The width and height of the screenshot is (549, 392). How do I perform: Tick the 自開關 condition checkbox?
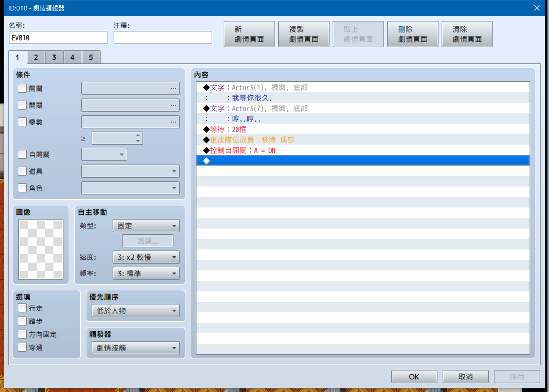pos(22,155)
